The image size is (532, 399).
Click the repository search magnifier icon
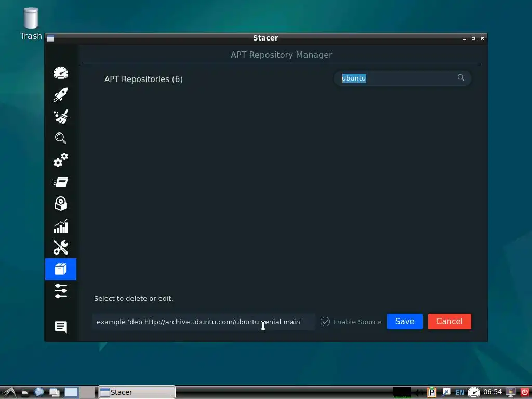click(x=461, y=78)
